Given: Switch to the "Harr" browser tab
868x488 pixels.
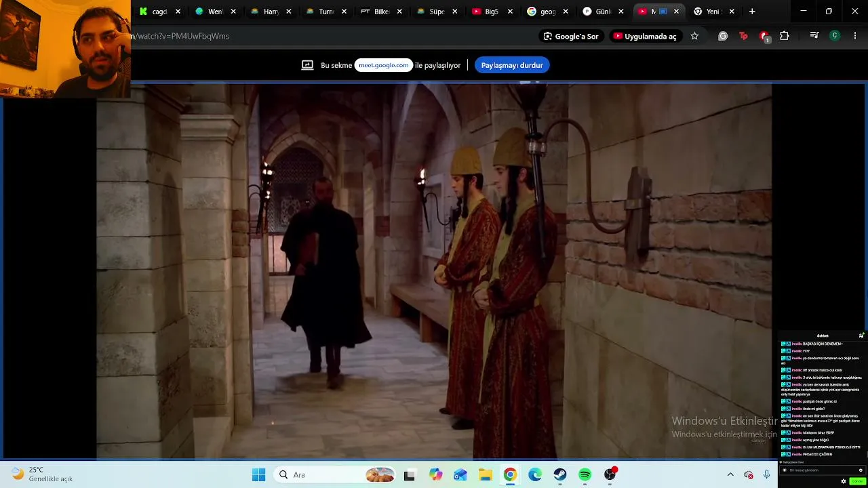Looking at the screenshot, I should click(x=271, y=12).
